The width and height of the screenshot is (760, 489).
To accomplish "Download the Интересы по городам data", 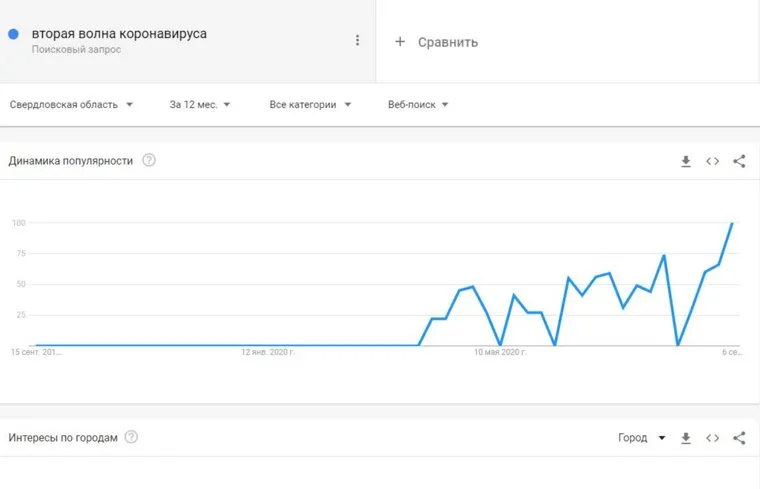I will 686,438.
